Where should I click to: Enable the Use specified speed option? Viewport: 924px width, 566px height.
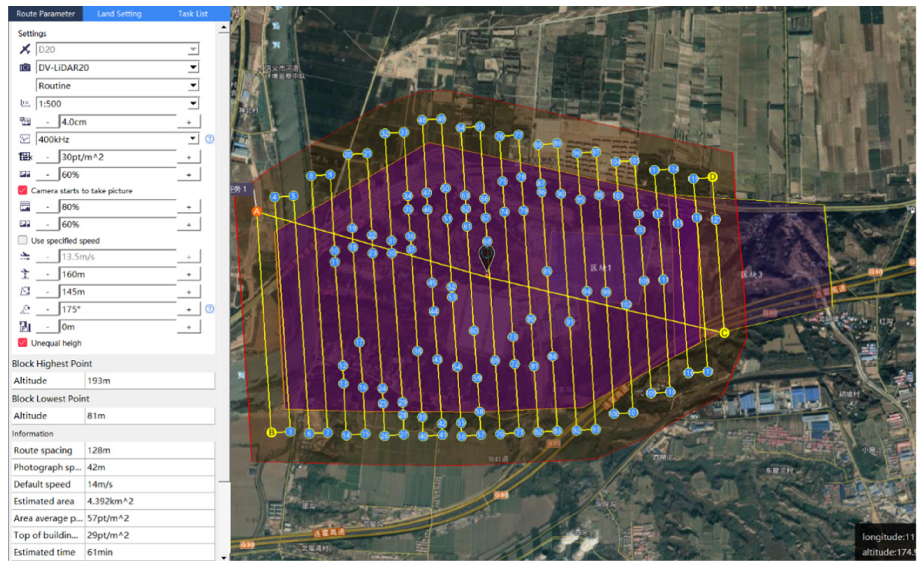(23, 240)
